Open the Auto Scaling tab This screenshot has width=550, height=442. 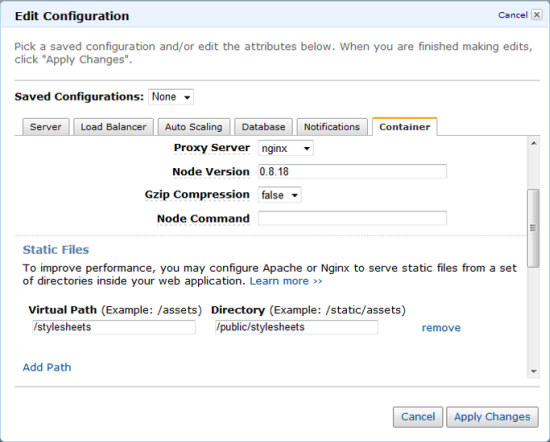pos(194,127)
